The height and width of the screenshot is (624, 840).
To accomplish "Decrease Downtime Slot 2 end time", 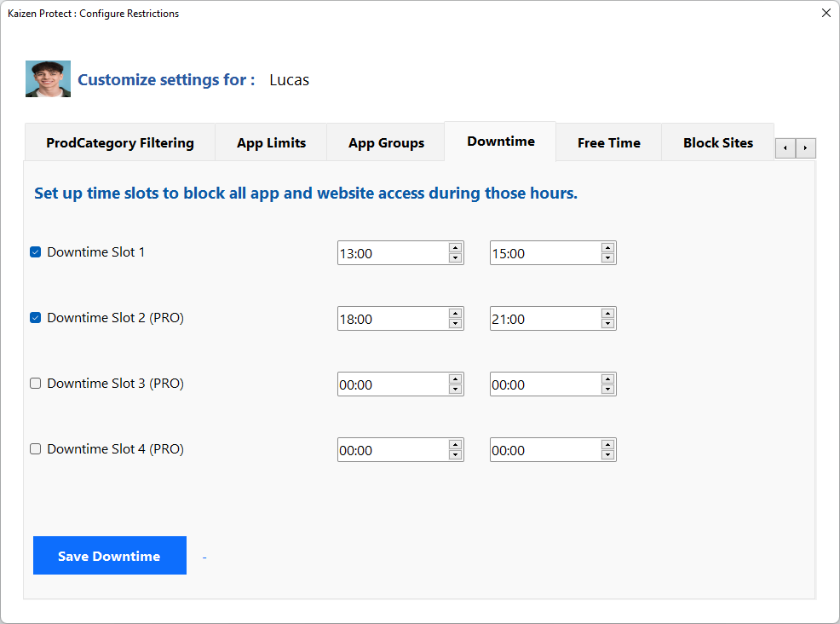I will 607,324.
